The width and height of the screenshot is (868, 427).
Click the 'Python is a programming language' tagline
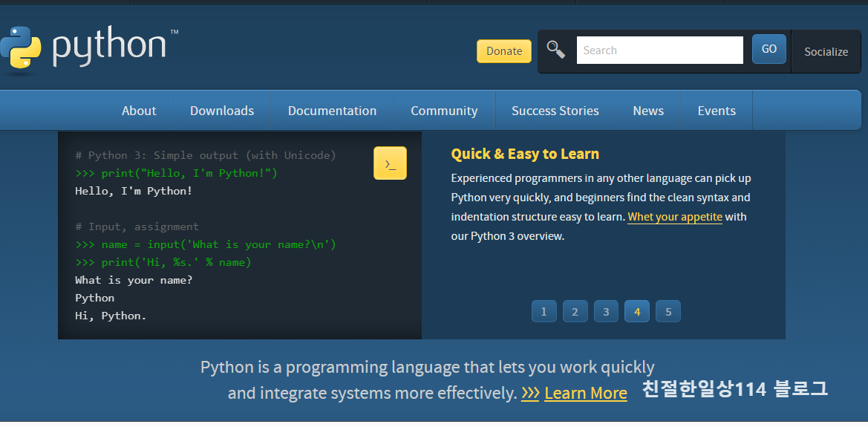[428, 380]
